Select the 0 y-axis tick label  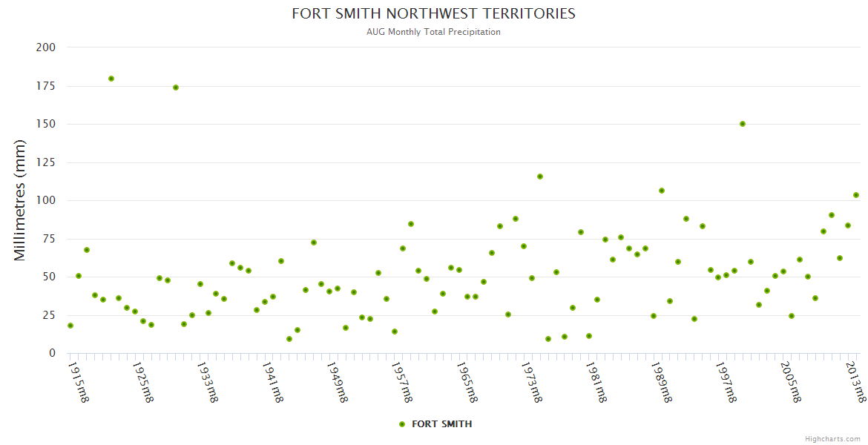click(52, 353)
